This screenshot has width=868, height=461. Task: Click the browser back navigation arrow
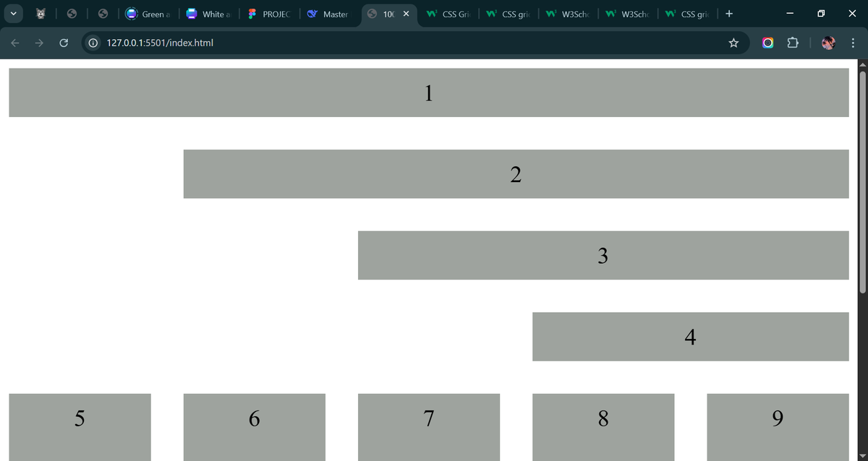(14, 43)
